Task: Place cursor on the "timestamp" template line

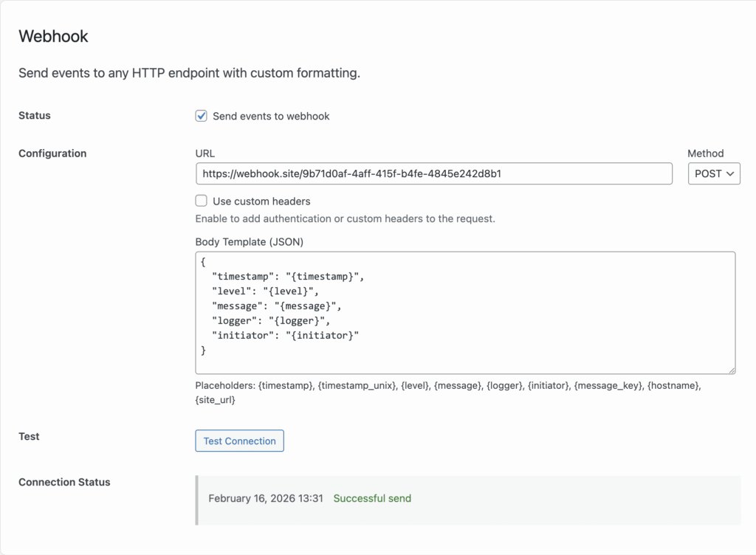Action: pyautogui.click(x=288, y=277)
